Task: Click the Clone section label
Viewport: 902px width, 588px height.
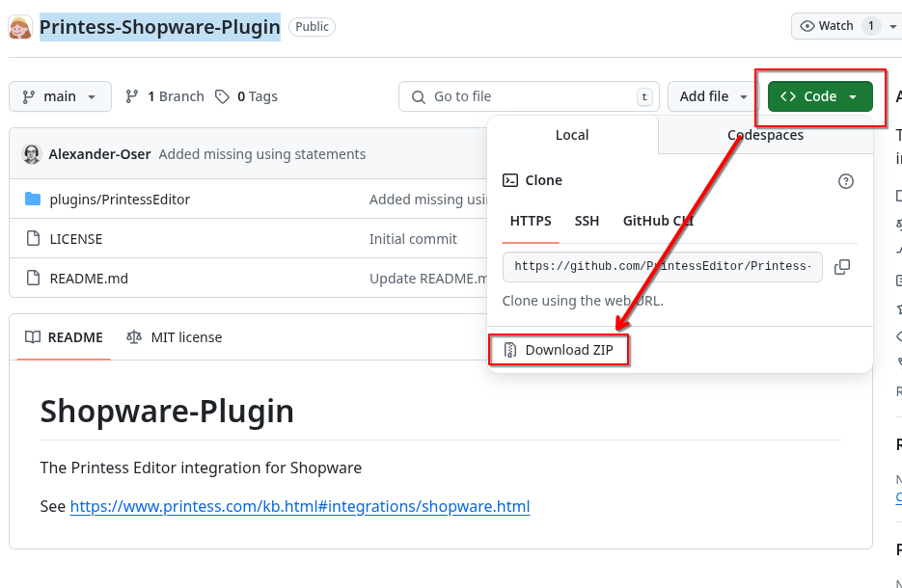Action: (544, 180)
